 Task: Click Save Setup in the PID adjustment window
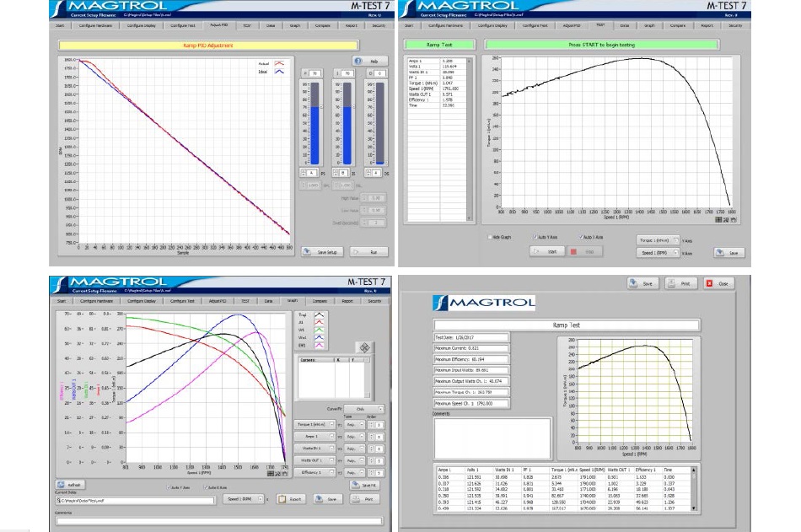[322, 252]
